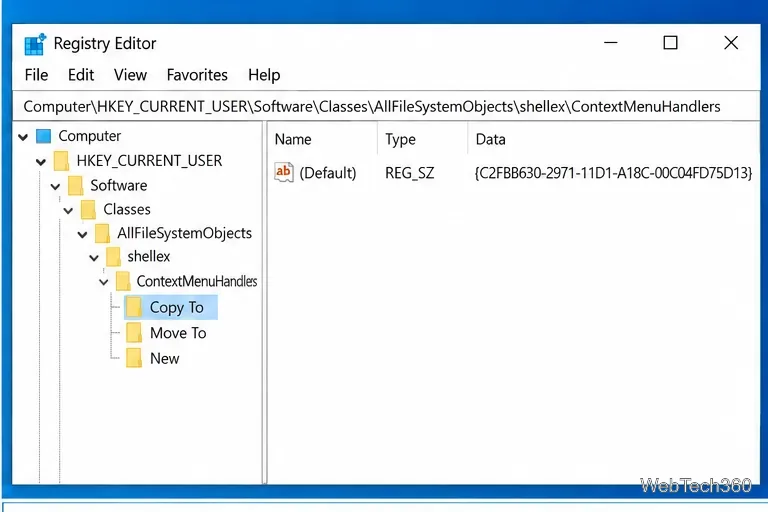
Task: Collapse the AllFileSystemObjects key chevron
Action: [x=82, y=234]
